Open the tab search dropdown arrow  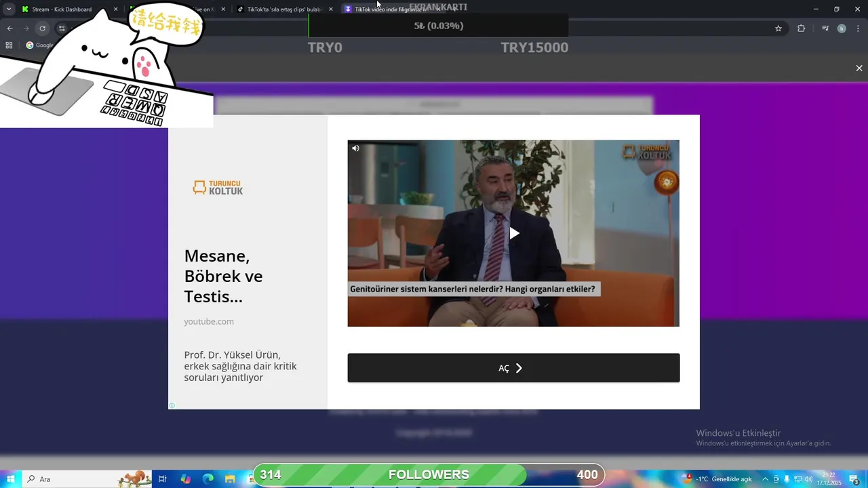coord(9,9)
